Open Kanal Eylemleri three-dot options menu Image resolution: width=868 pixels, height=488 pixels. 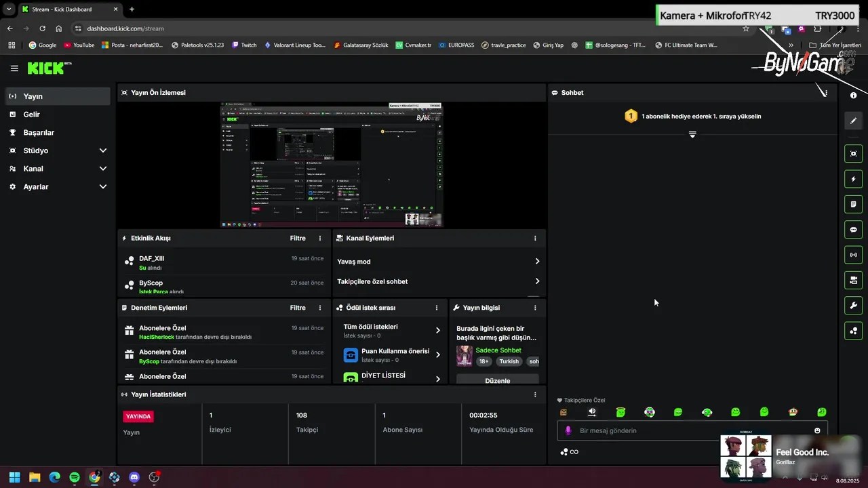[535, 239]
